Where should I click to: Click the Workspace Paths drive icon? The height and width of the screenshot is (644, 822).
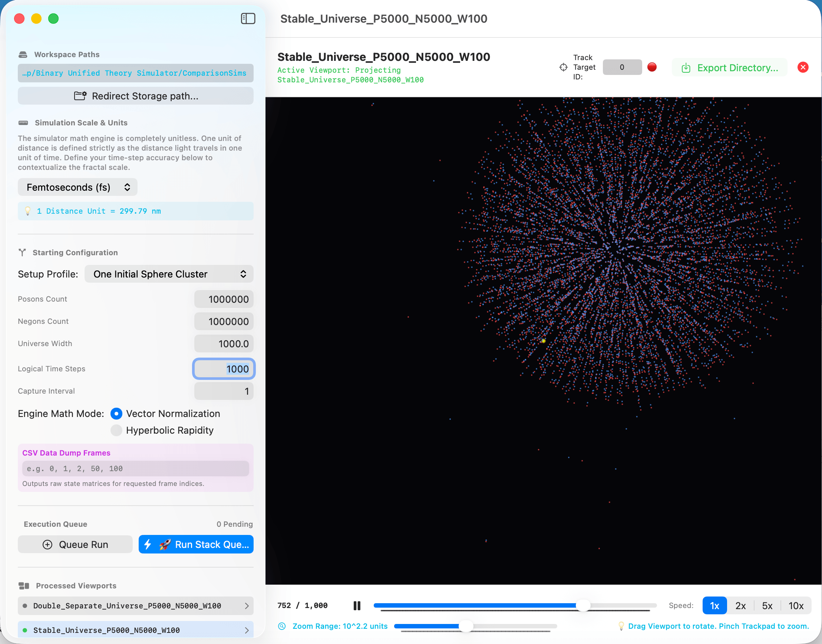pos(23,55)
